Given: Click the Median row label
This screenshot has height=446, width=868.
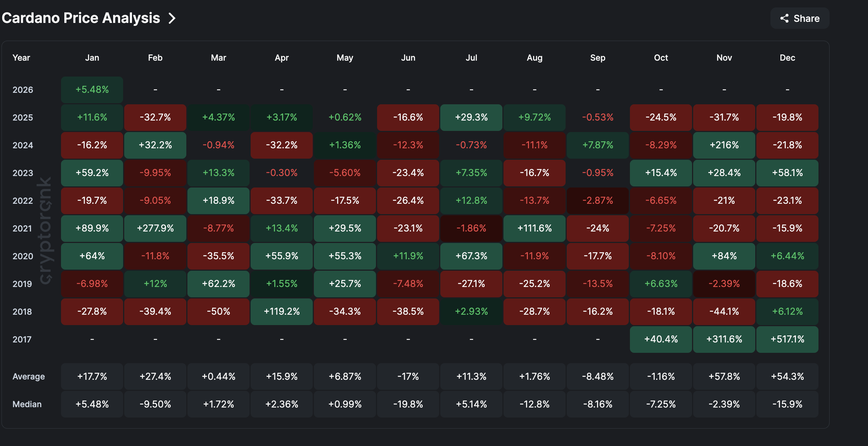Looking at the screenshot, I should coord(27,404).
